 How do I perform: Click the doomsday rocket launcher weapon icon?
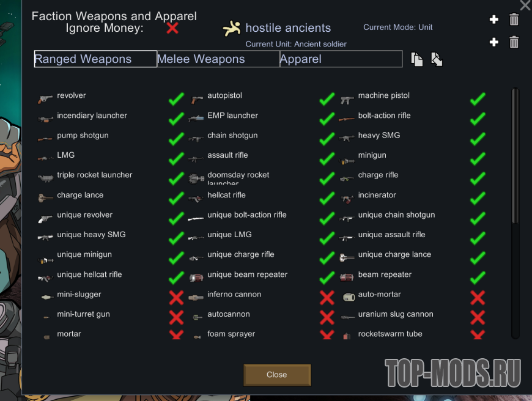(197, 178)
